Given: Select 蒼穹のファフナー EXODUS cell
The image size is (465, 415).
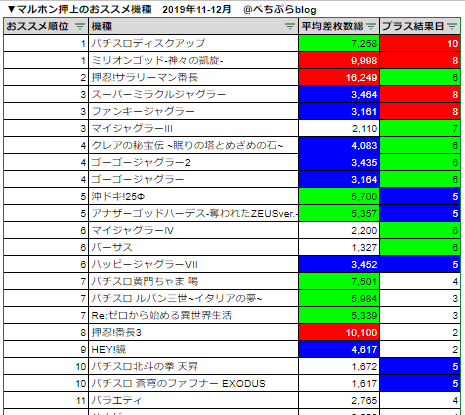Looking at the screenshot, I should point(193,383).
